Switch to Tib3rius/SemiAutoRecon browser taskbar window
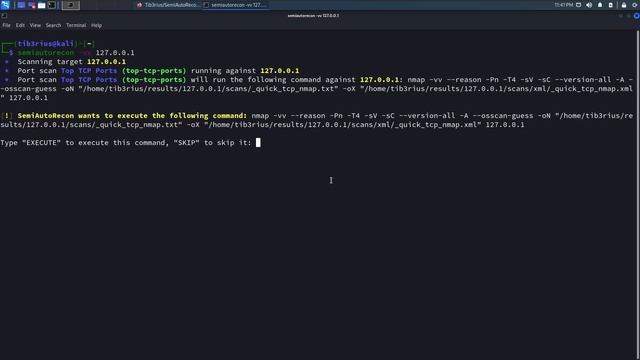Screen dimensions: 640x360 click(x=168, y=5)
